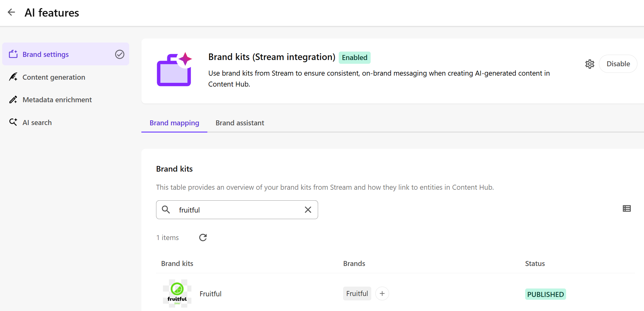Click the Brand settings briefcase icon
644x311 pixels.
point(13,54)
